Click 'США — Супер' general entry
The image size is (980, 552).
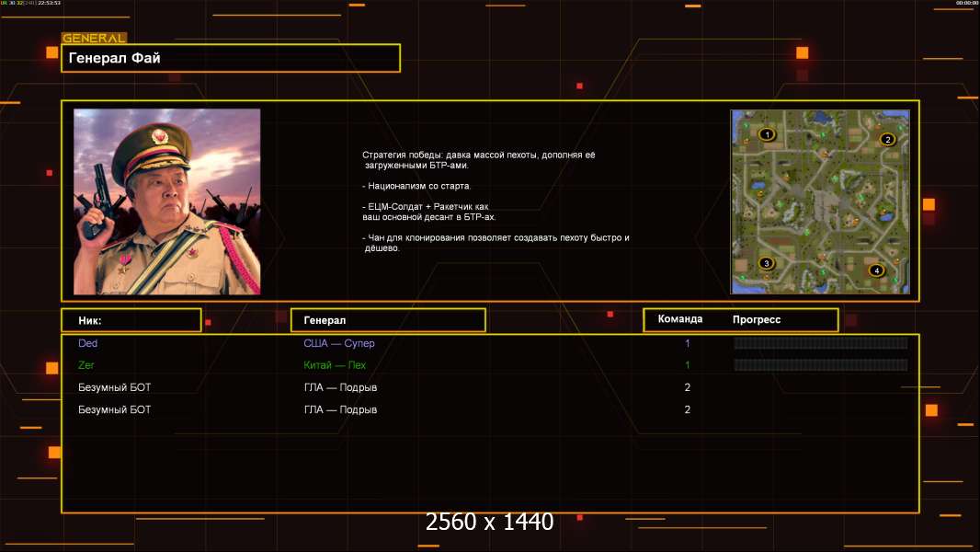338,343
